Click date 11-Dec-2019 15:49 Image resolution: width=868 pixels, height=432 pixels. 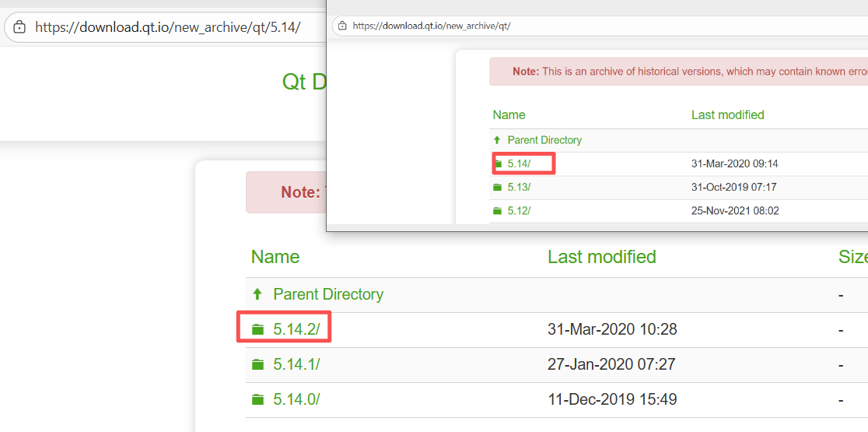click(612, 399)
